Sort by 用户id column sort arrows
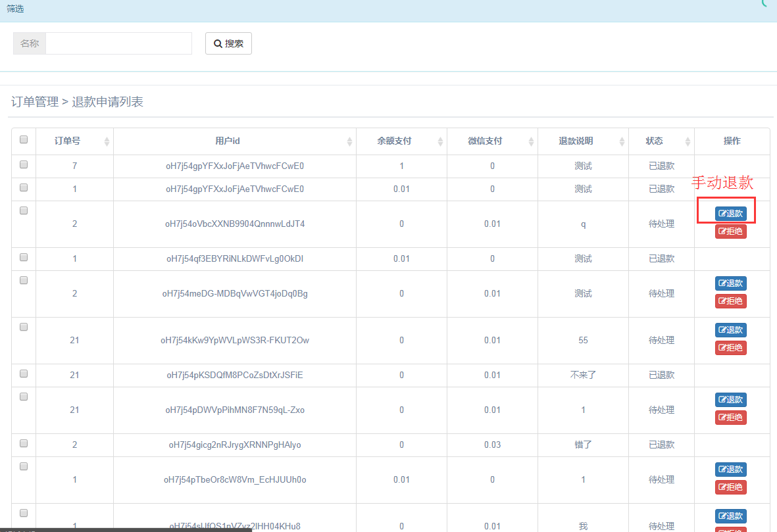The width and height of the screenshot is (777, 532). point(350,141)
